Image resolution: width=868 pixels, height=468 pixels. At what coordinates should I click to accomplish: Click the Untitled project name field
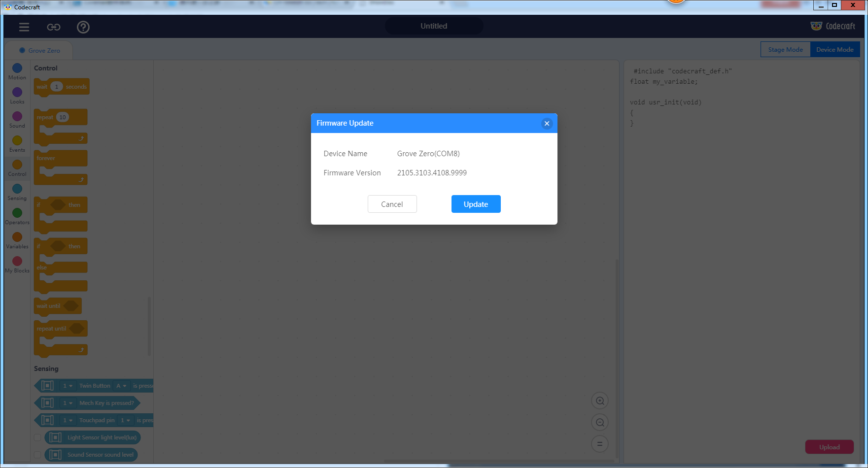[434, 26]
